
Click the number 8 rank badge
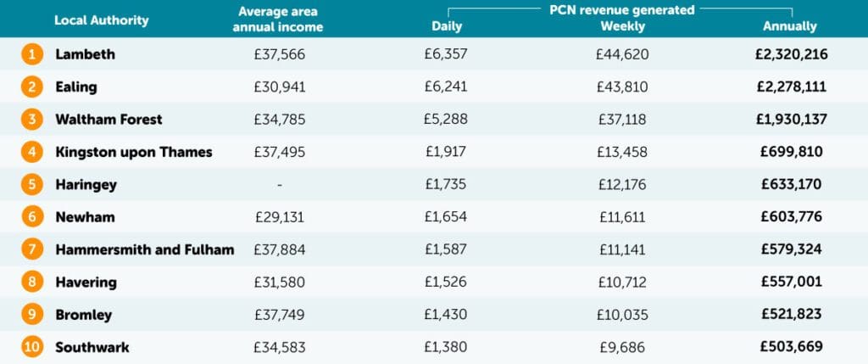tap(32, 282)
